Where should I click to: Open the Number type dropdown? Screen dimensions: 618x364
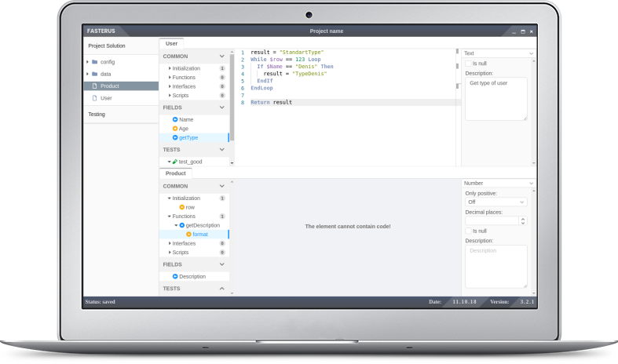(x=498, y=183)
